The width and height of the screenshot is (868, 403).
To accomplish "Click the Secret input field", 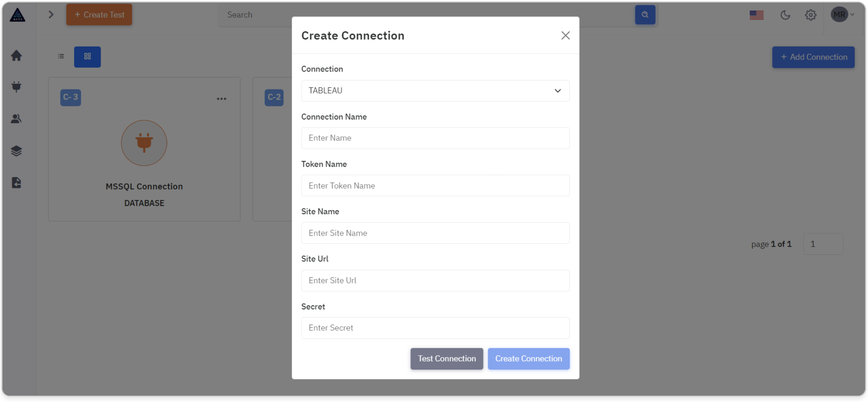I will click(x=435, y=328).
